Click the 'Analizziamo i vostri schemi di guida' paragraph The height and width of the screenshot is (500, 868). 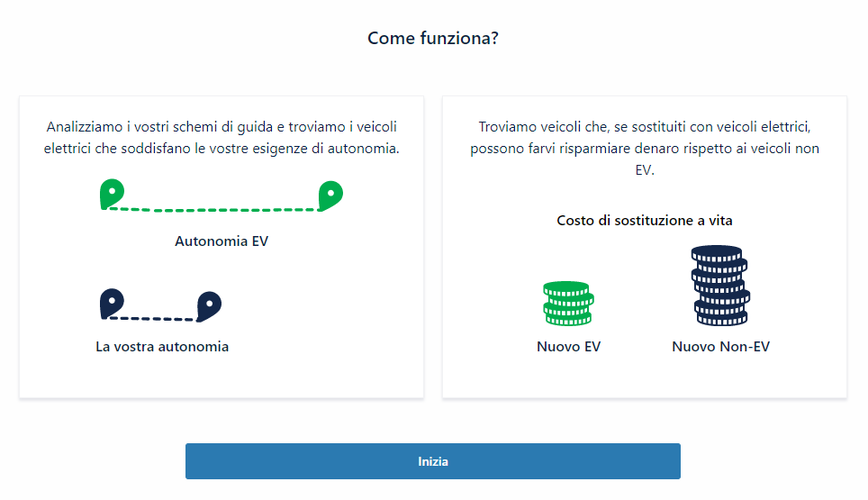pyautogui.click(x=222, y=138)
